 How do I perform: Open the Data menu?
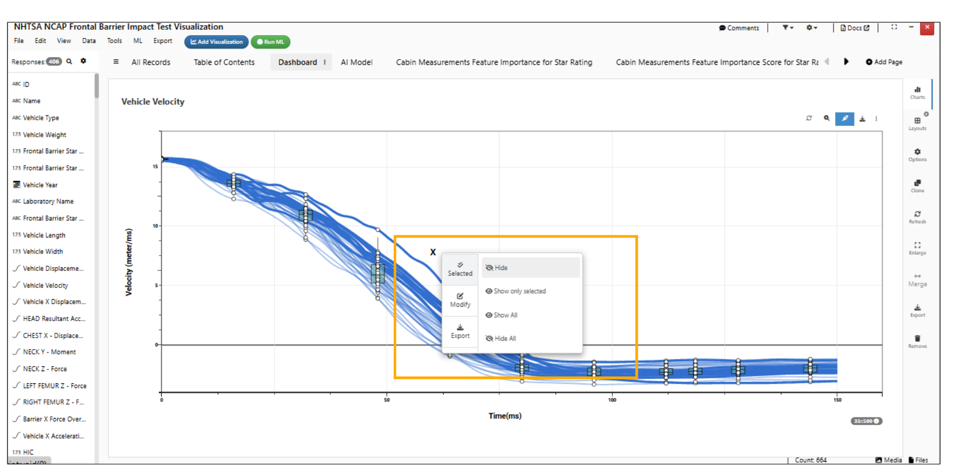89,40
